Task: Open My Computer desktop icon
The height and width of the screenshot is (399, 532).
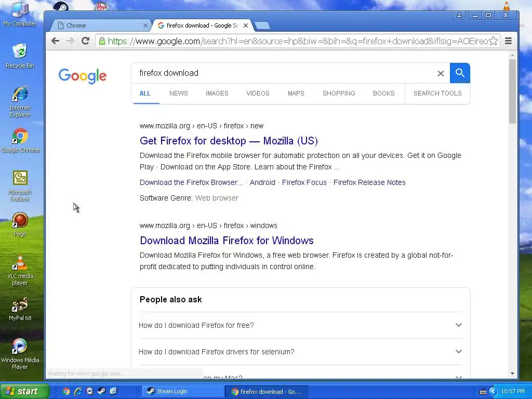Action: (20, 14)
